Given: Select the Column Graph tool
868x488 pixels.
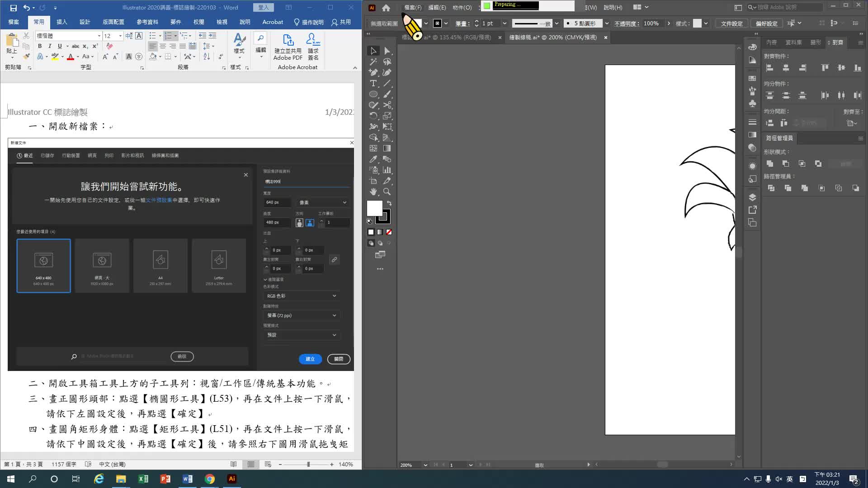Looking at the screenshot, I should pos(387,170).
